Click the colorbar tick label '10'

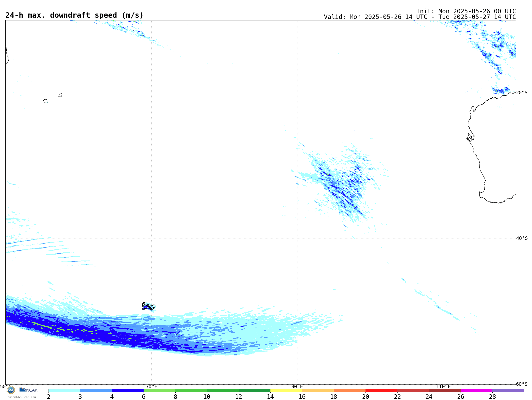207,397
